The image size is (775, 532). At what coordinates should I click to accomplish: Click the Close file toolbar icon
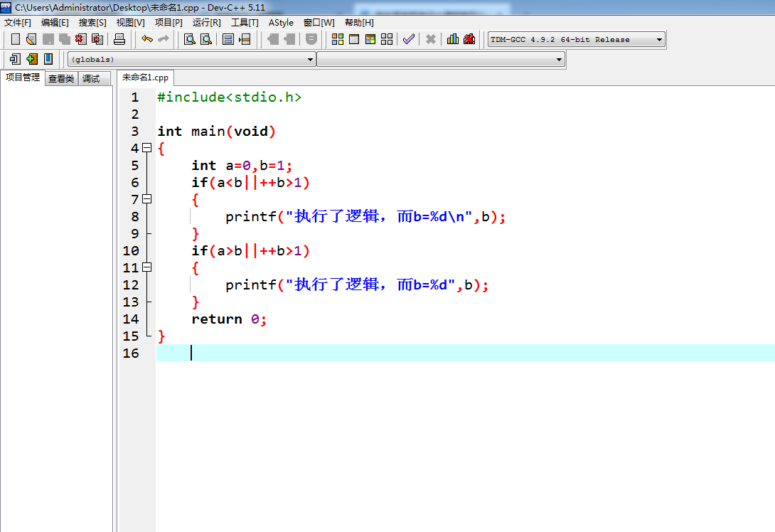[80, 39]
